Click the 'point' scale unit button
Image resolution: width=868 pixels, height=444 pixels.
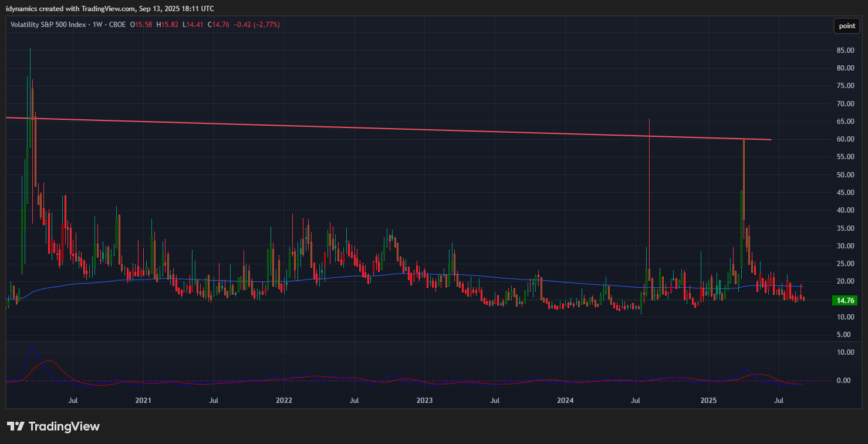pyautogui.click(x=846, y=26)
